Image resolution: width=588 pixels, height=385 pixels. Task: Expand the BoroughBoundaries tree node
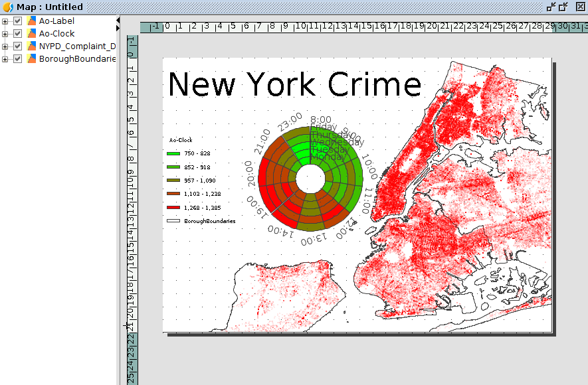click(x=5, y=59)
